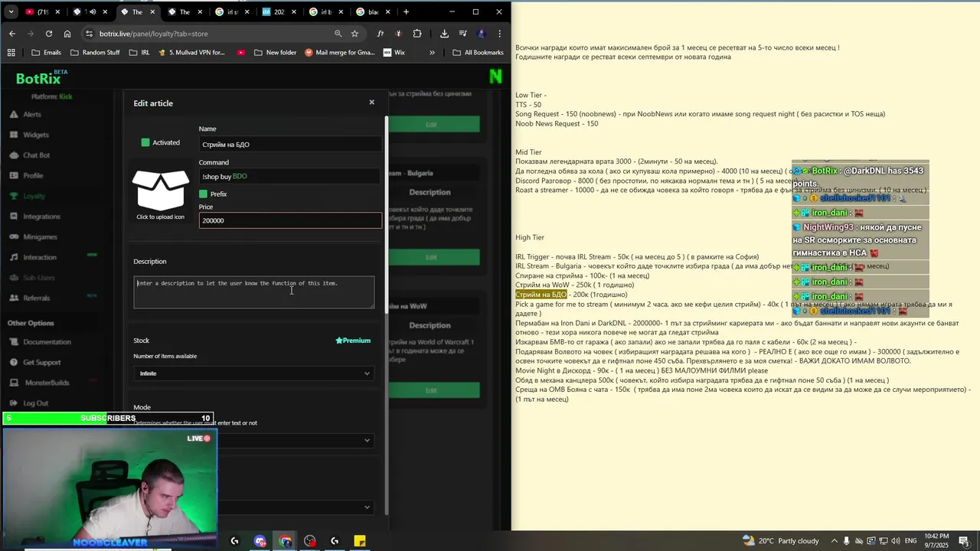
Task: Open the weather widget showing 20°C
Action: point(780,540)
